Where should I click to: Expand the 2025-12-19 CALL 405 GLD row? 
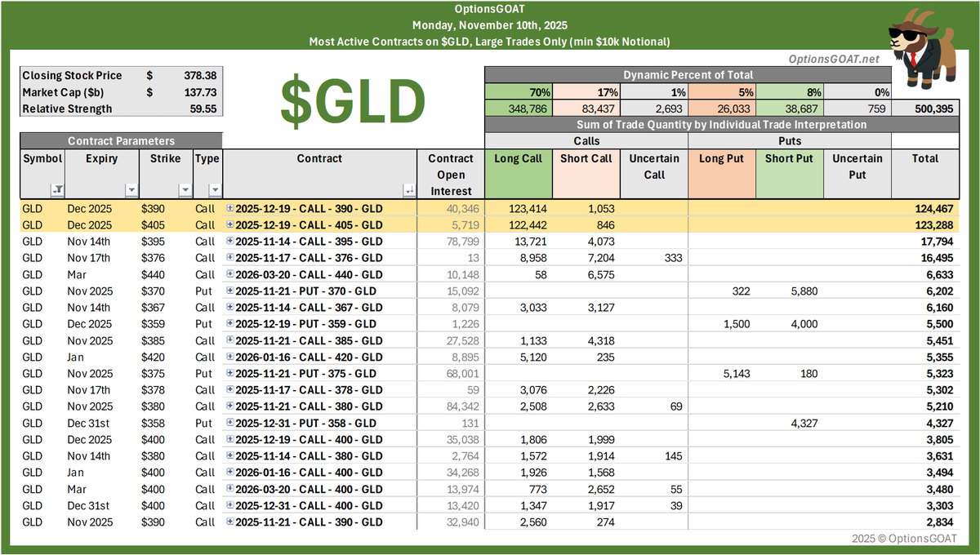click(230, 224)
